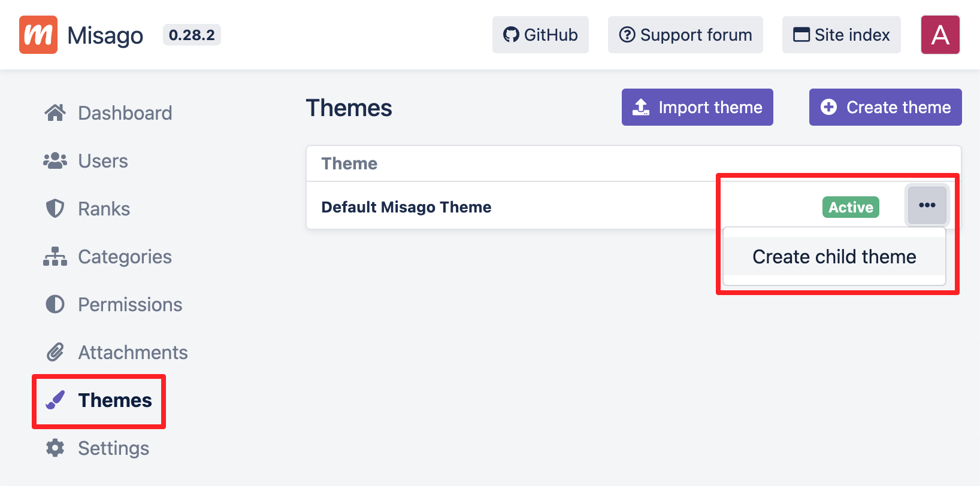Click the Themes paintbrush icon

55,400
